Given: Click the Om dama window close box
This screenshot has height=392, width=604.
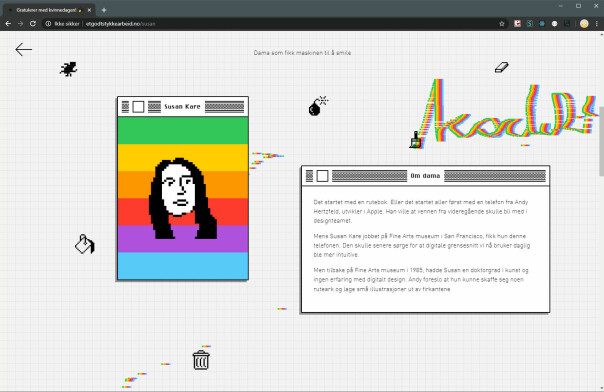Looking at the screenshot, I should [x=322, y=176].
